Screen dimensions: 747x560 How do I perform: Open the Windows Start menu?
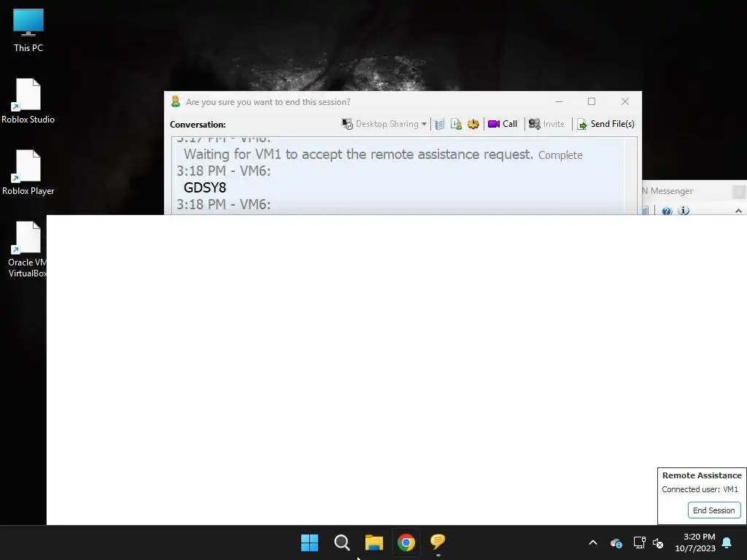click(x=309, y=542)
